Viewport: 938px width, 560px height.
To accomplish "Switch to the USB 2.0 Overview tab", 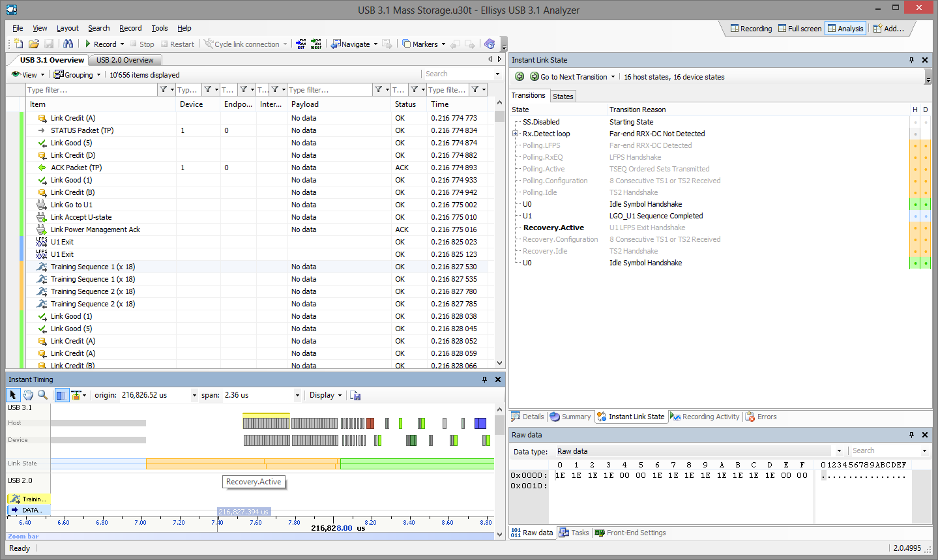I will 125,60.
